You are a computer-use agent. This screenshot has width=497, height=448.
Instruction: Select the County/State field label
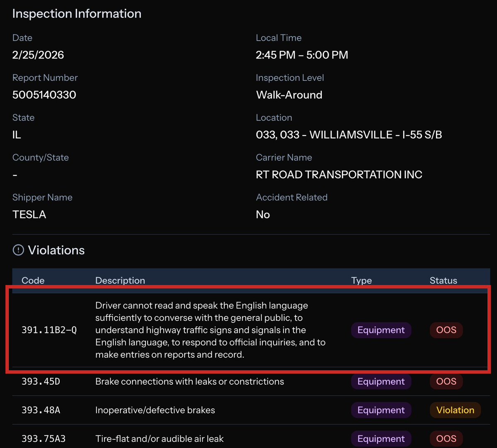(40, 157)
